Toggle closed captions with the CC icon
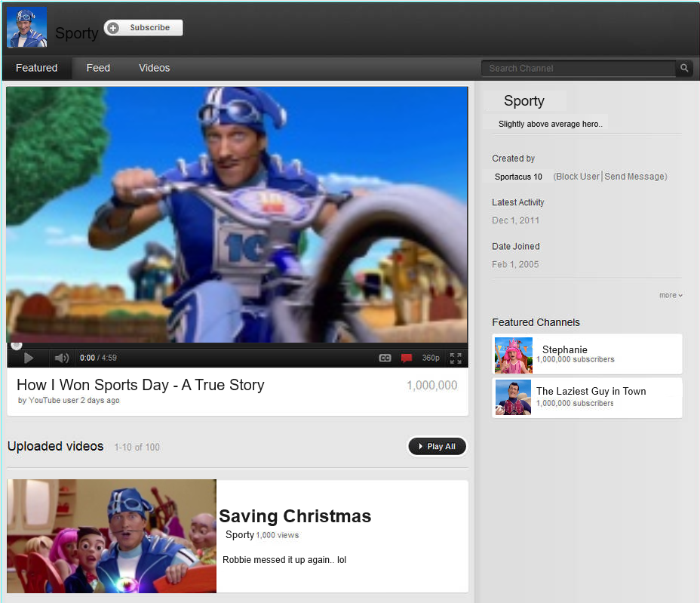This screenshot has height=603, width=700. (x=385, y=358)
